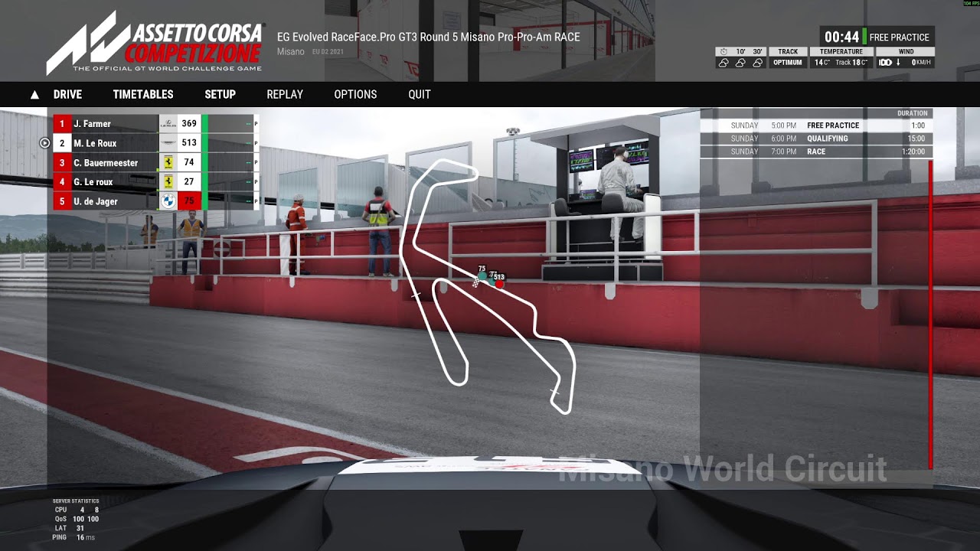Click the Track 18 C temperature reading
Viewport: 980px width, 551px height.
pos(851,63)
